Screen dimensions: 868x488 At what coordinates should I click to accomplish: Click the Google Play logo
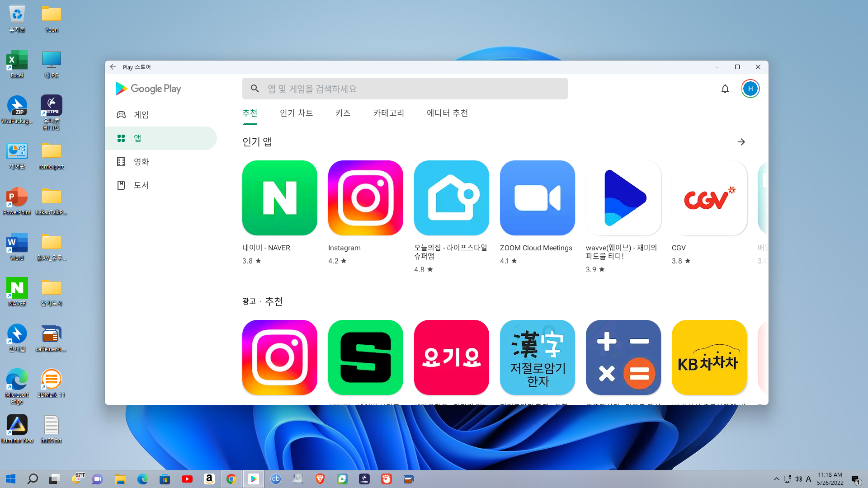point(148,89)
